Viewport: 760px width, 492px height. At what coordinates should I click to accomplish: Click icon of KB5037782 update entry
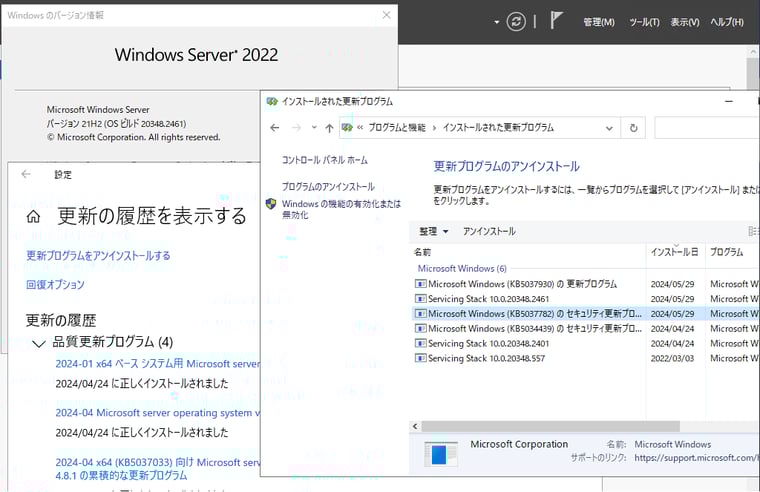tap(421, 314)
